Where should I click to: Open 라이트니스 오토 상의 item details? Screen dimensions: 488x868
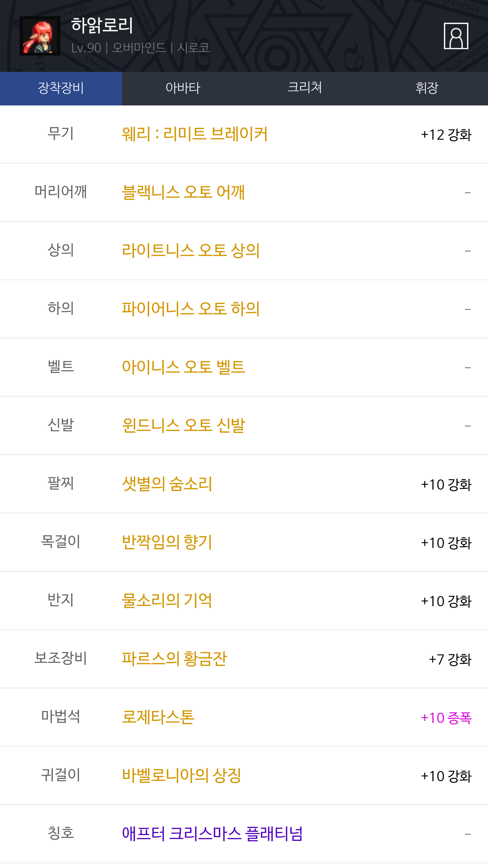pos(191,251)
